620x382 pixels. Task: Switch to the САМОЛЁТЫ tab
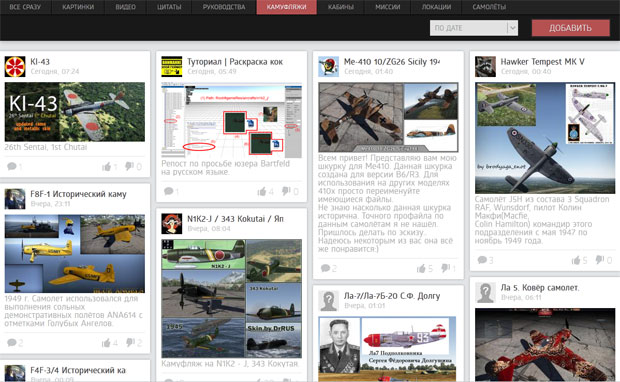tap(489, 7)
